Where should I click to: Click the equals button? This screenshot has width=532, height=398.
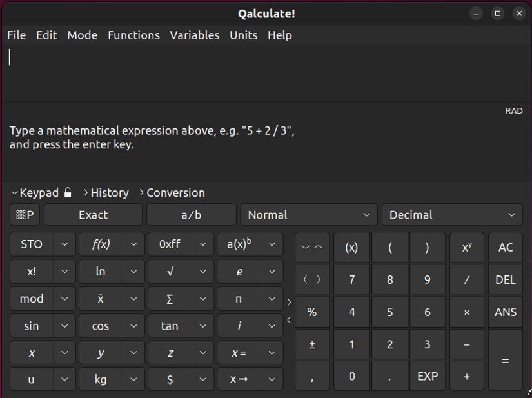click(x=506, y=361)
